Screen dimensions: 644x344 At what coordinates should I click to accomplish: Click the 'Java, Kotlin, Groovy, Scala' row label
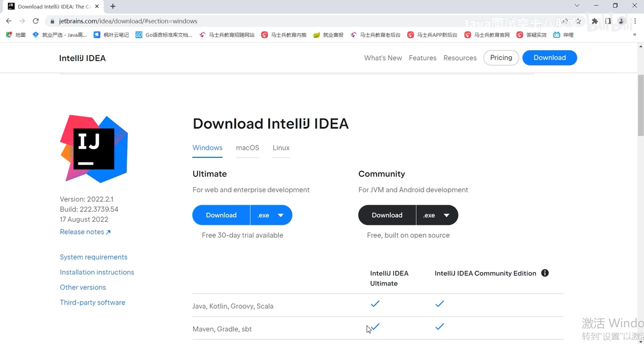(233, 306)
